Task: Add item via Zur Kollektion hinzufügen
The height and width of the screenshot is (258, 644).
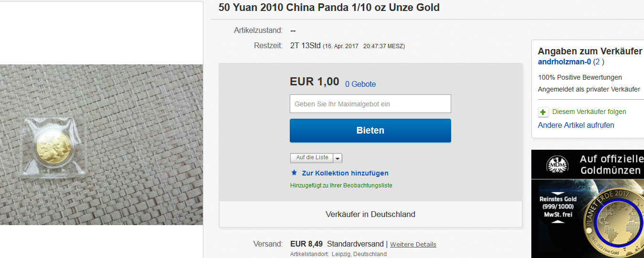Action: [x=345, y=173]
